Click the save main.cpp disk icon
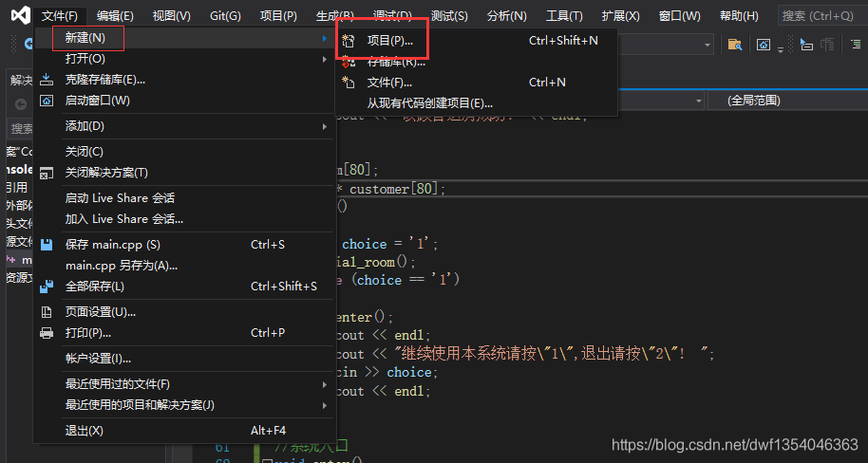Image resolution: width=868 pixels, height=463 pixels. click(46, 245)
